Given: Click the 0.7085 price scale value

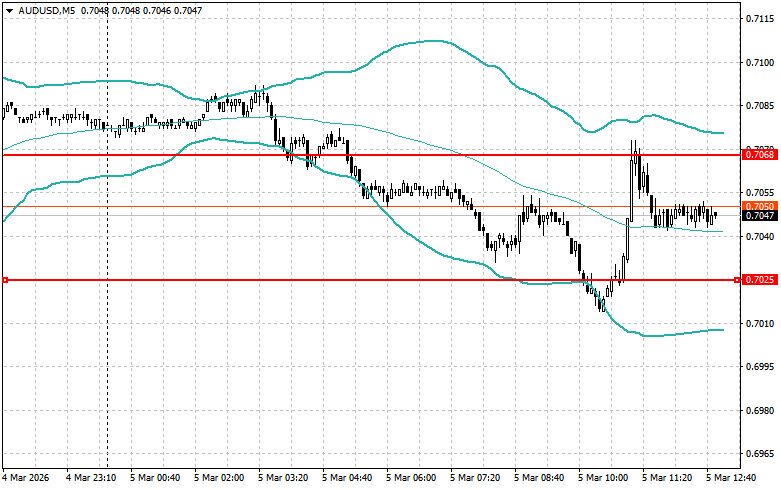Looking at the screenshot, I should click(x=760, y=106).
